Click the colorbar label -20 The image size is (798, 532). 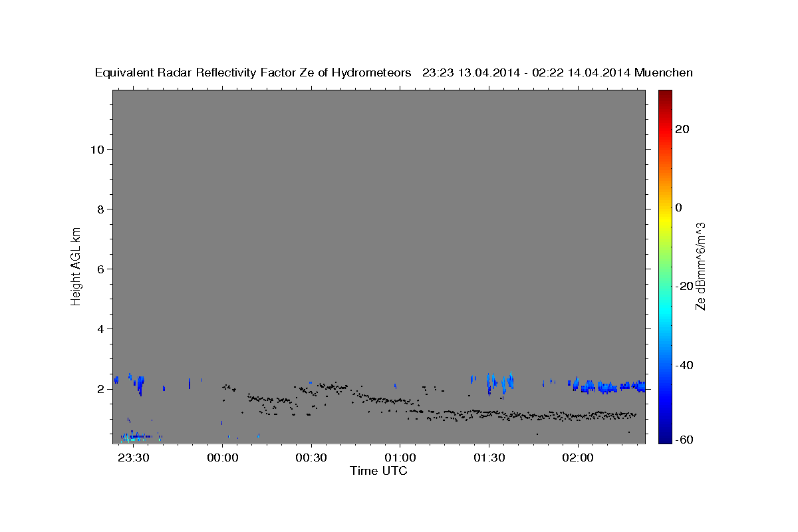[684, 286]
